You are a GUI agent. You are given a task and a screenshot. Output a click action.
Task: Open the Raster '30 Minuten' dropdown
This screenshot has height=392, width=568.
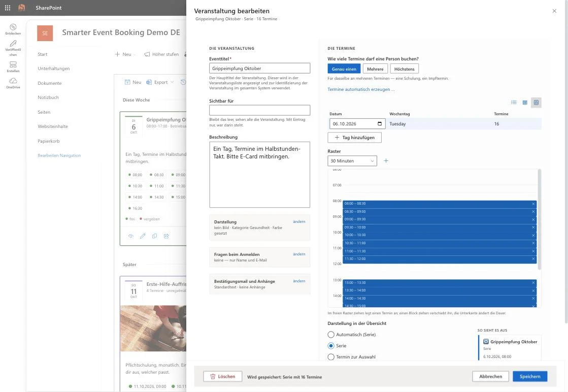[352, 161]
